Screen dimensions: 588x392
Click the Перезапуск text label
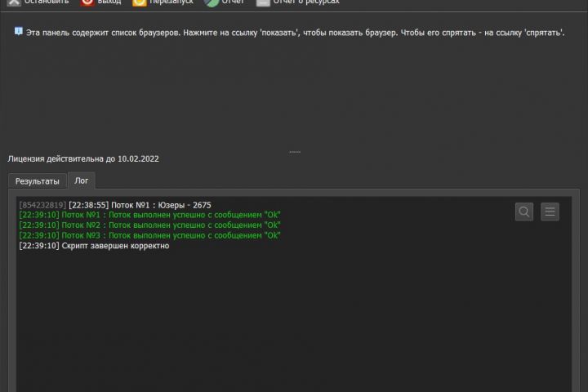point(171,2)
